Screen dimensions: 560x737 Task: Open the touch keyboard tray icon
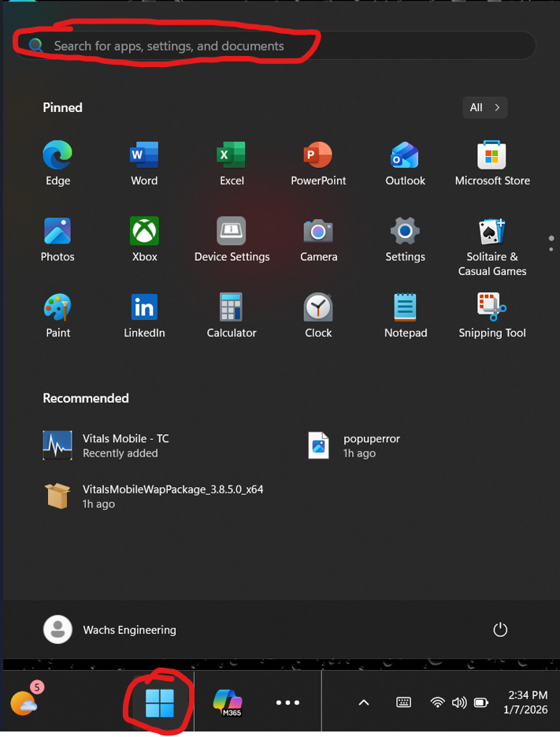click(403, 702)
